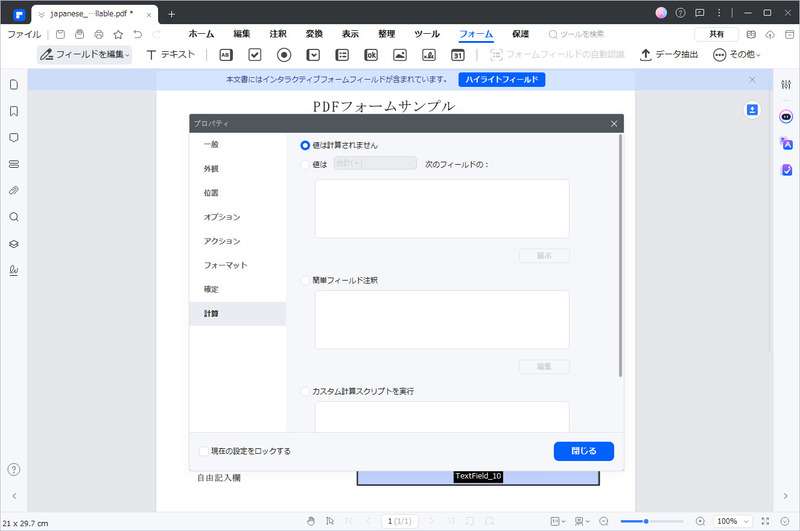
Task: Click the ツールを検索 search box
Action: pos(577,34)
